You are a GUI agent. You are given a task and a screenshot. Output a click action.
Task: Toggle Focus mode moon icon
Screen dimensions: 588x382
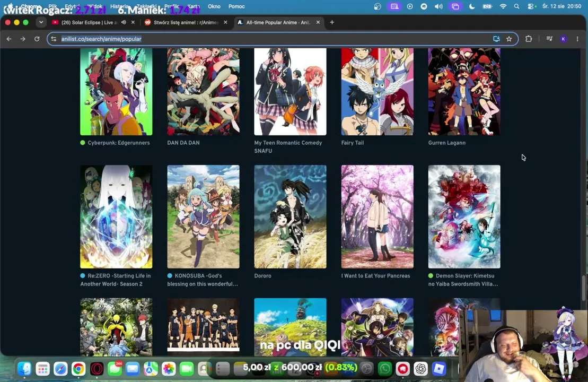coord(472,6)
